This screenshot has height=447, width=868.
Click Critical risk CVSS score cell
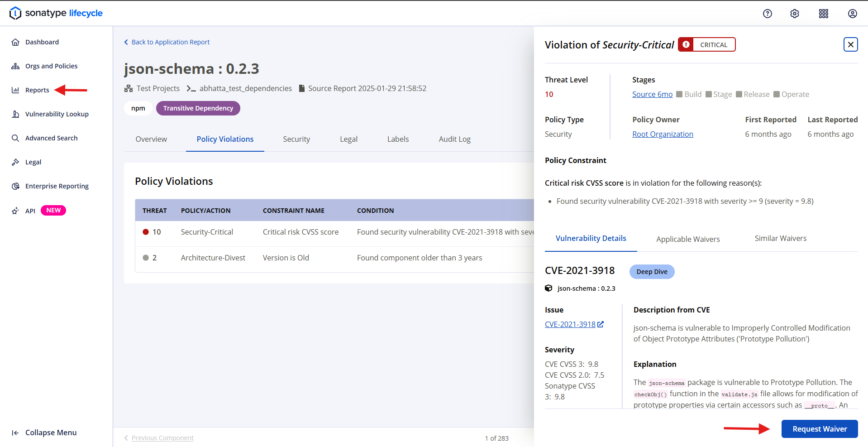[300, 232]
